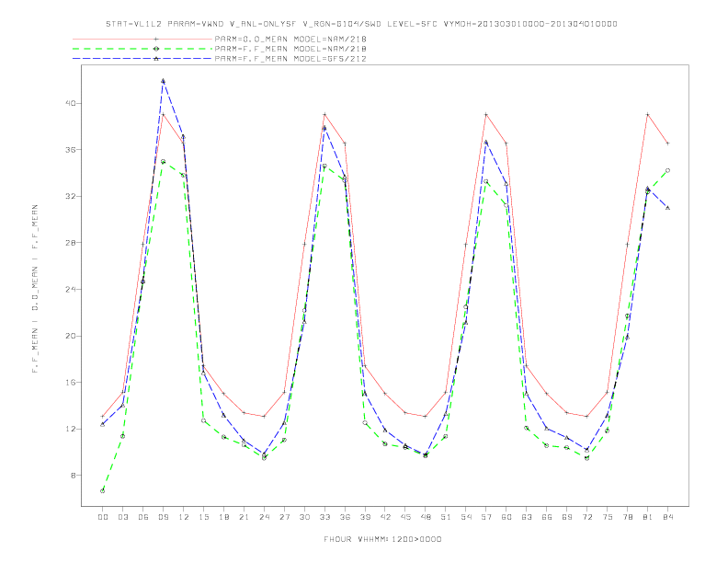The width and height of the screenshot is (728, 563).
Task: Click x-axis tick label 21
Action: coord(244,517)
